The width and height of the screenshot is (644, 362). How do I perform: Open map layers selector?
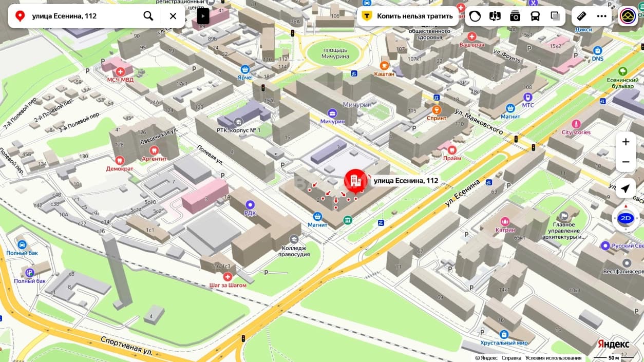tap(555, 16)
